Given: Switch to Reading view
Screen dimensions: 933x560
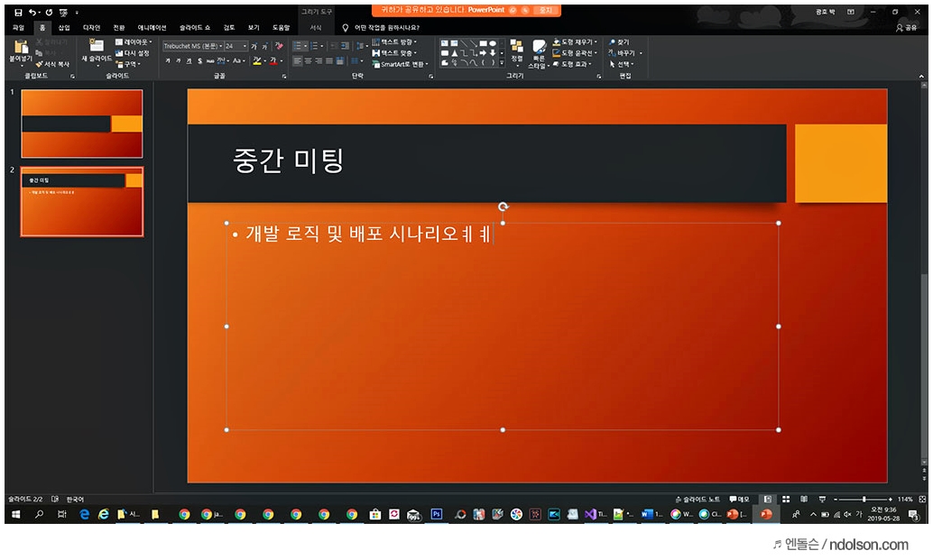Looking at the screenshot, I should pyautogui.click(x=804, y=500).
